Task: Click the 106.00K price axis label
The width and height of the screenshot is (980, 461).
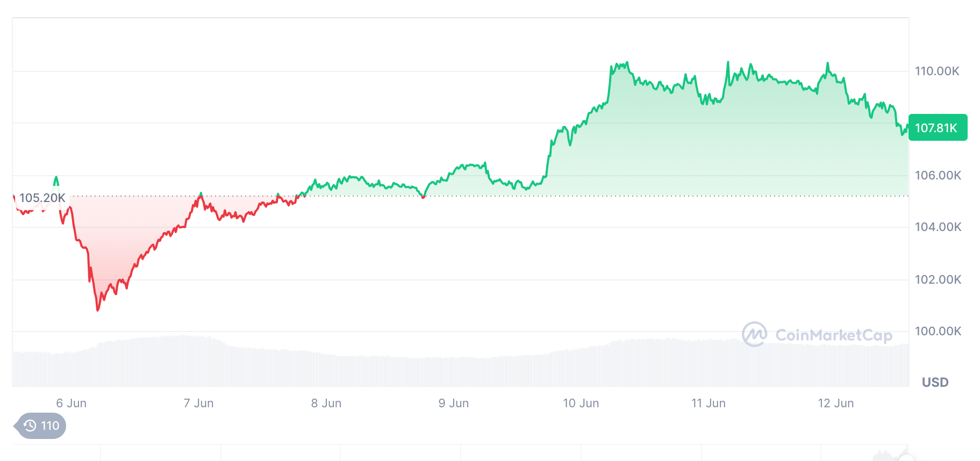Action: (x=938, y=175)
